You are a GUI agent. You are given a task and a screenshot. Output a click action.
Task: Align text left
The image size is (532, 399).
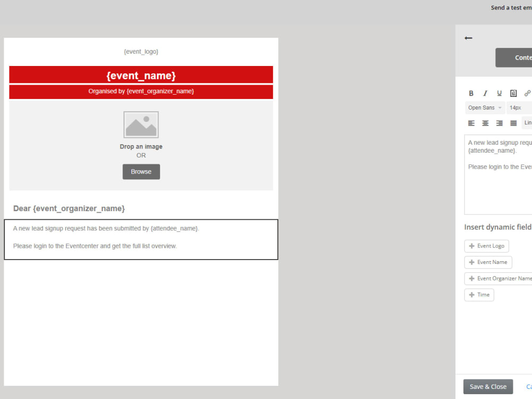[x=471, y=123]
